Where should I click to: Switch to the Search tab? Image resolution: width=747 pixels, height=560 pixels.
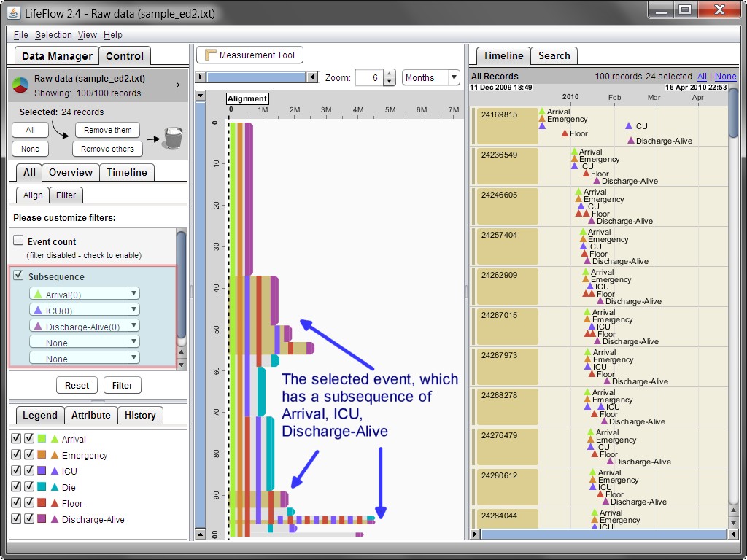pos(554,56)
